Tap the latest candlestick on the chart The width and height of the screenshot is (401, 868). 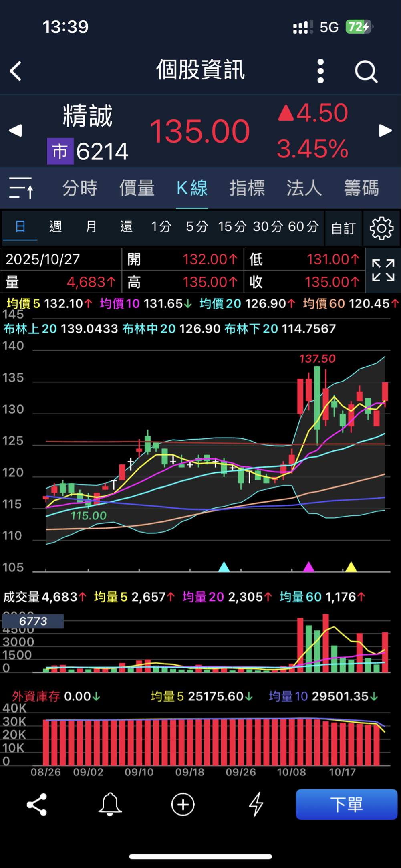(x=385, y=394)
